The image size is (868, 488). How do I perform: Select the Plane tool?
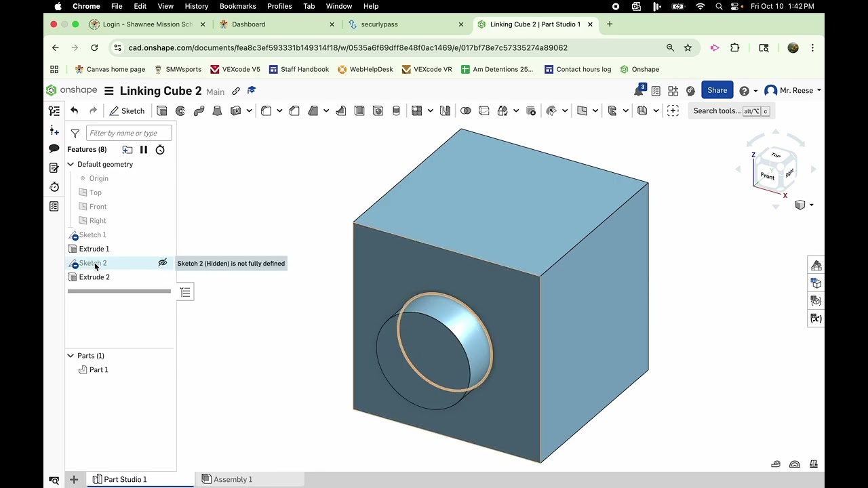coord(582,110)
